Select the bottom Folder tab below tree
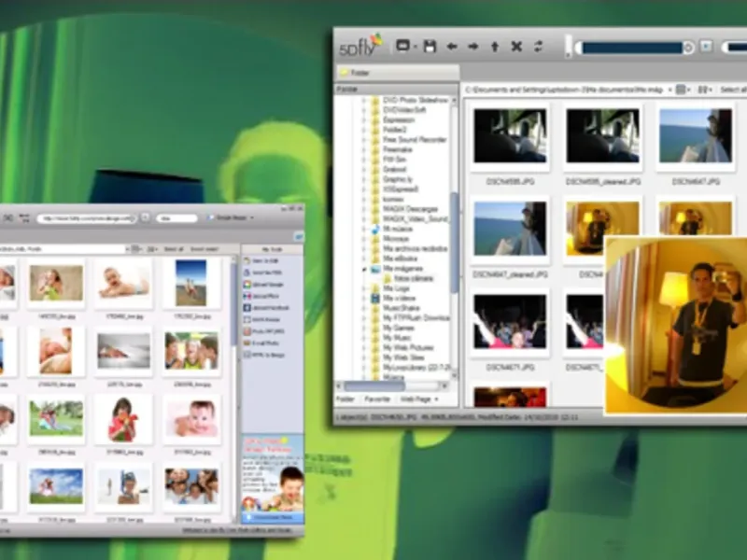Image resolution: width=747 pixels, height=560 pixels. [x=345, y=399]
